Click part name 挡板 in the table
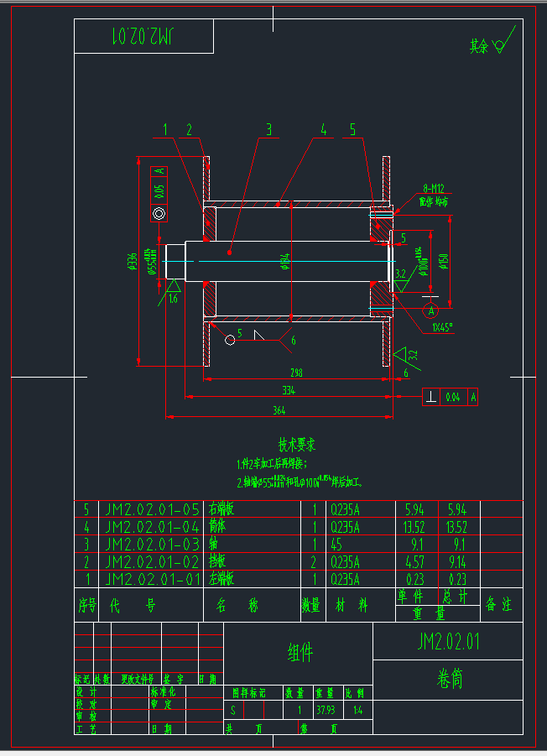This screenshot has height=756, width=547. tap(217, 561)
